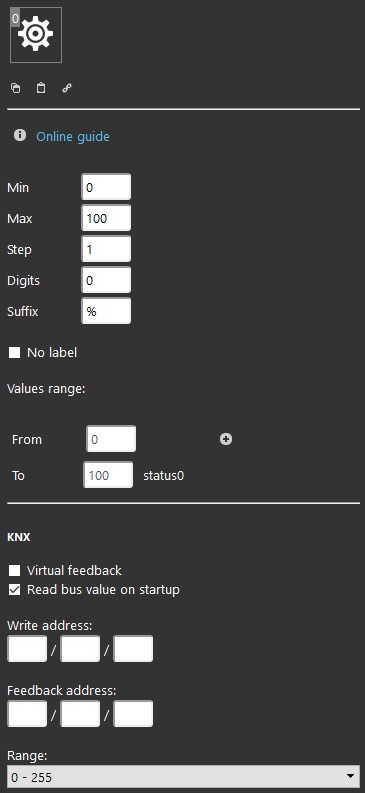
Task: Open the Range 0 - 255 dropdown
Action: coord(183,776)
